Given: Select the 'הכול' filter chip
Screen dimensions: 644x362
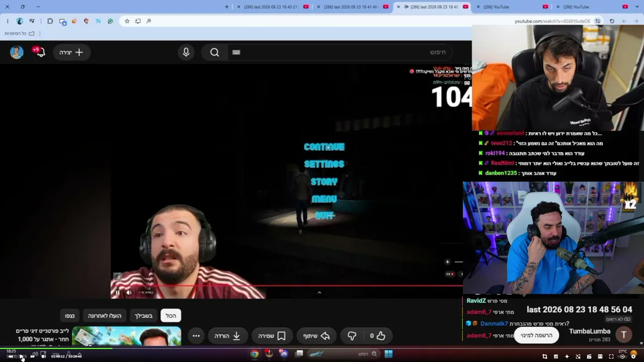Looking at the screenshot, I should click(171, 316).
